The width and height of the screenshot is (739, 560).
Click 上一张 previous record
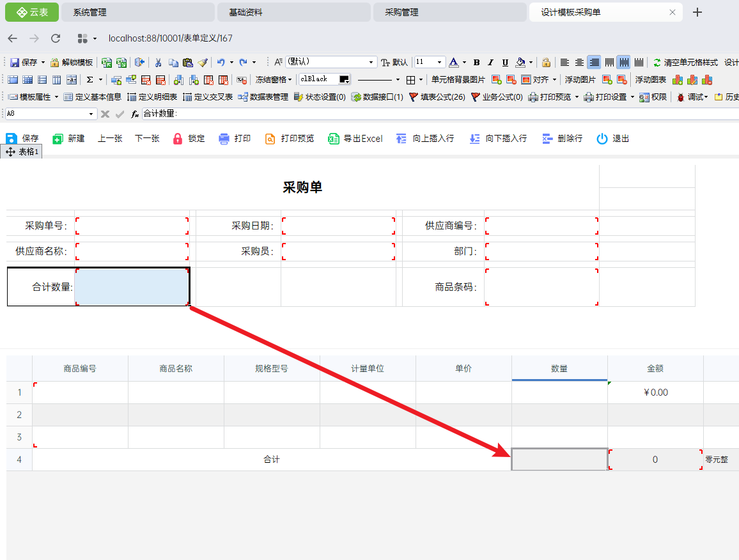pyautogui.click(x=110, y=139)
